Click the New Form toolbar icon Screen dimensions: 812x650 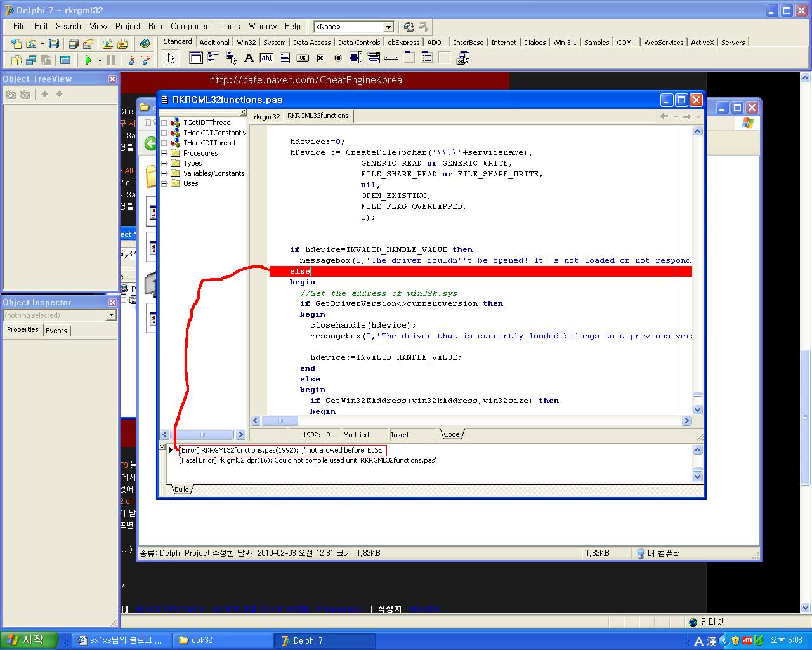(65, 60)
